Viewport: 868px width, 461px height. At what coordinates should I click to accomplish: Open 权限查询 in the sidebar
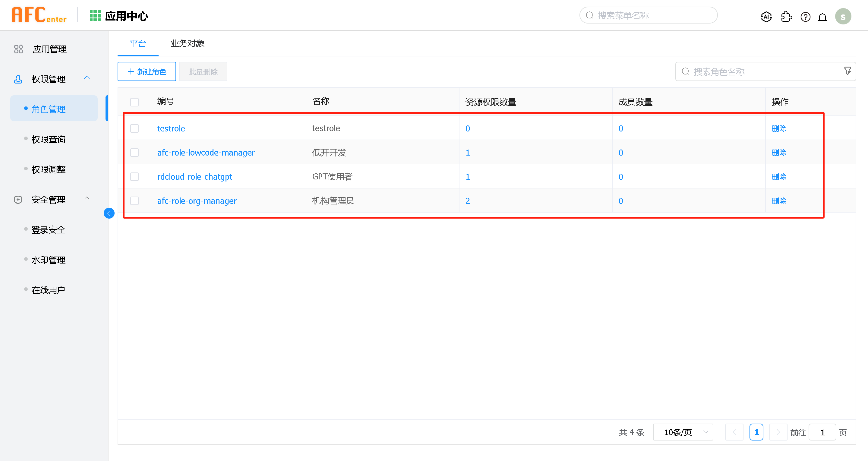pos(48,139)
